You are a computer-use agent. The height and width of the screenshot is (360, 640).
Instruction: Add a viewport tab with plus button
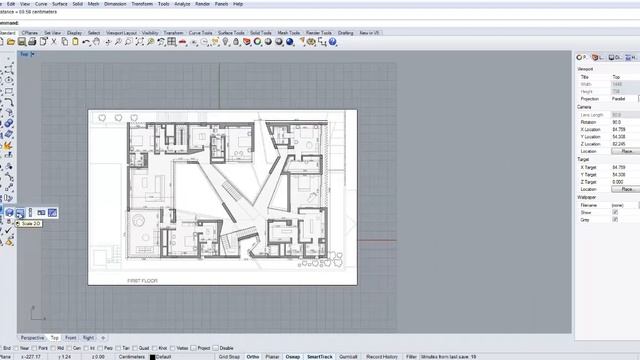103,338
